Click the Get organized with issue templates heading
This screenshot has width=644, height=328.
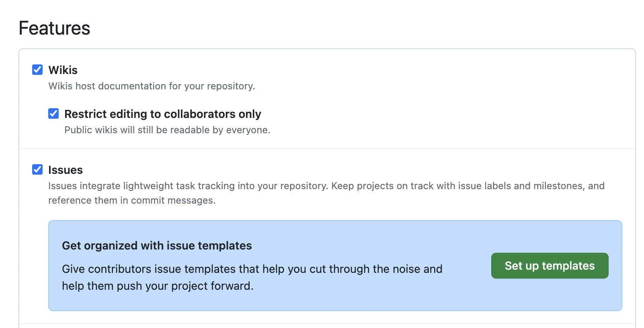(x=157, y=245)
